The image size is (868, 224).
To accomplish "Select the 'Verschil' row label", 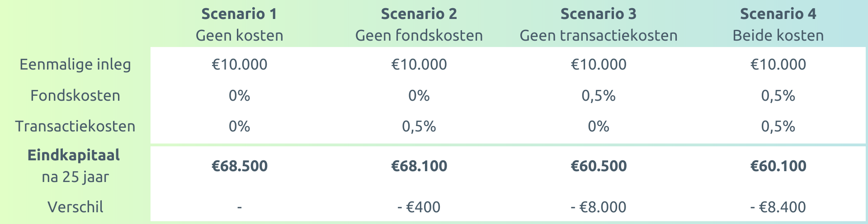I will pos(75,207).
